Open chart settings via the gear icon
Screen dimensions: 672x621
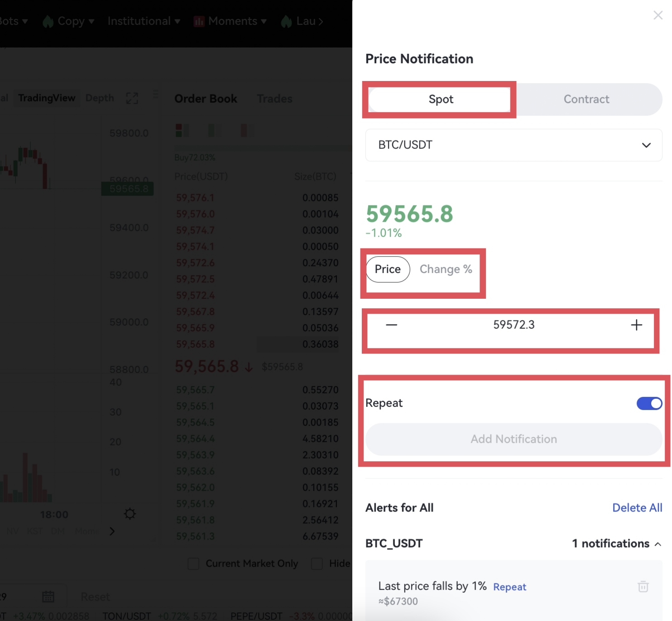point(130,514)
